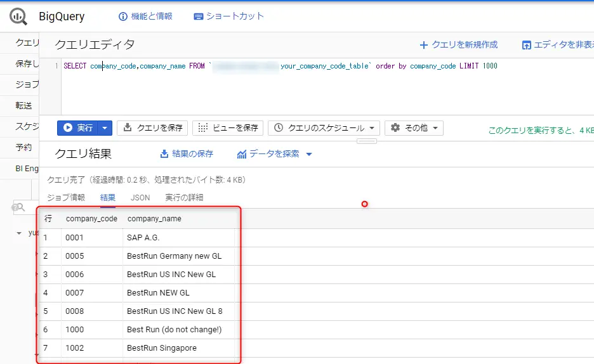Click inside the SQL query editor text
This screenshot has width=594, height=364.
click(280, 66)
